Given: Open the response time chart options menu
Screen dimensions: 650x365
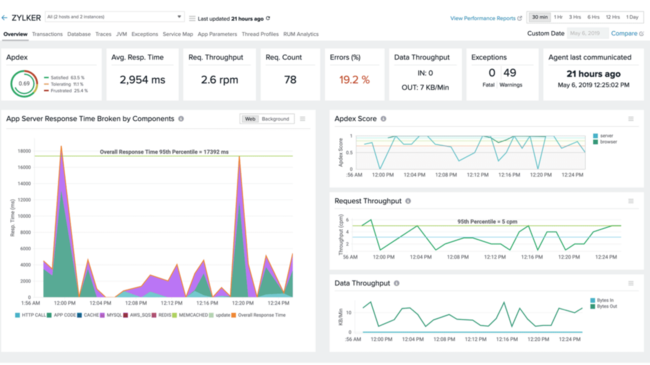Looking at the screenshot, I should (303, 119).
